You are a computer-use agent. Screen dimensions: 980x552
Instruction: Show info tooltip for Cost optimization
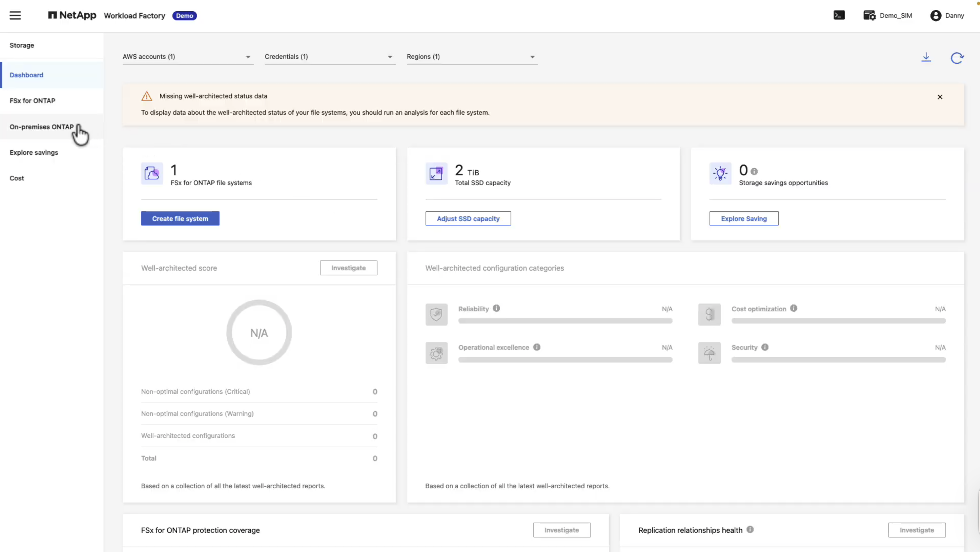coord(793,308)
